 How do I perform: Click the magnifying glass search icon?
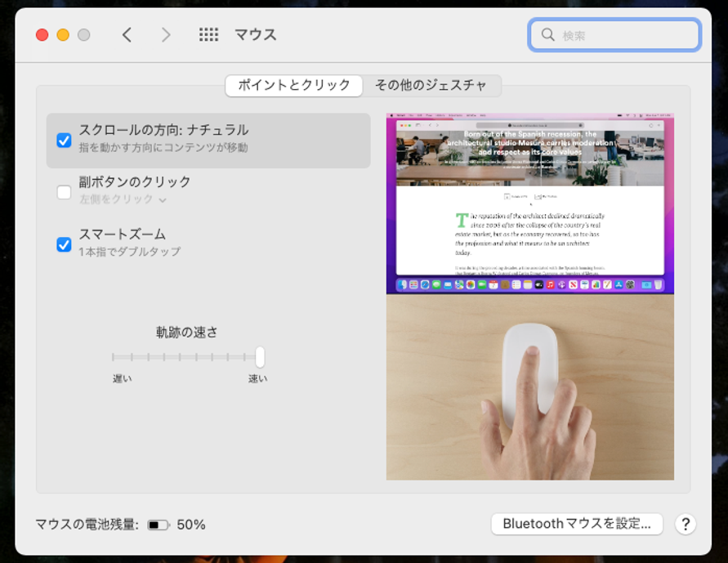(547, 35)
